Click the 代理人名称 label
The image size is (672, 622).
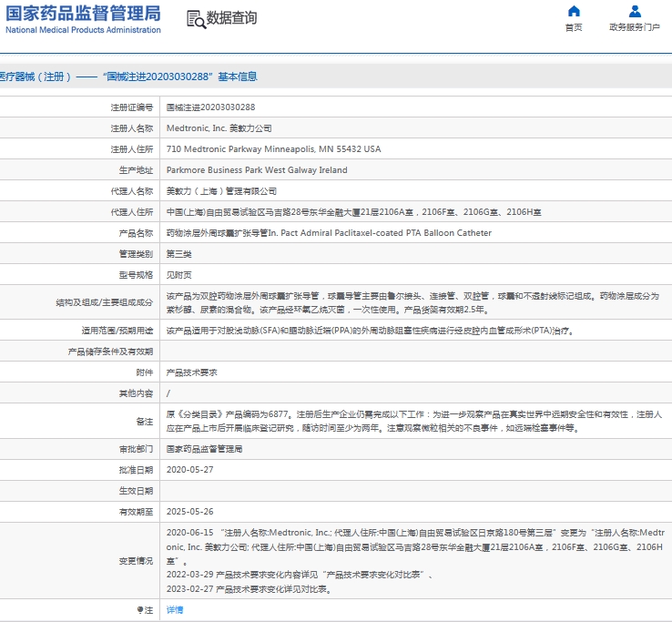coord(131,191)
